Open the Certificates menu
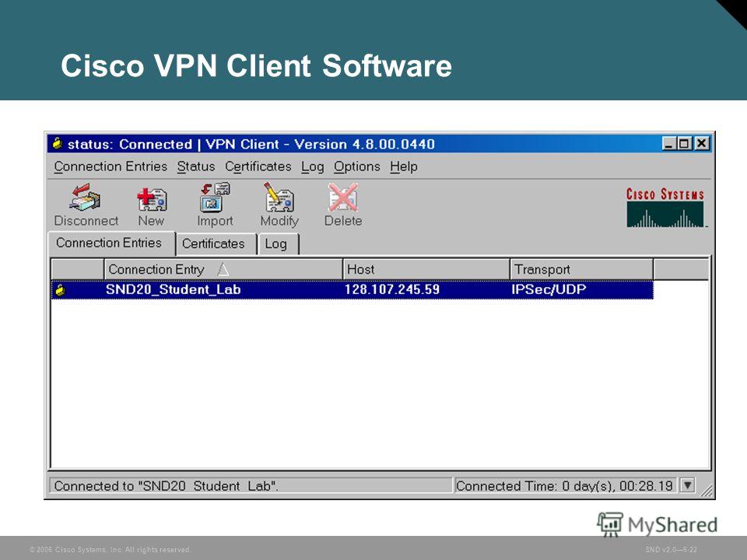This screenshot has height=560, width=747. point(258,166)
